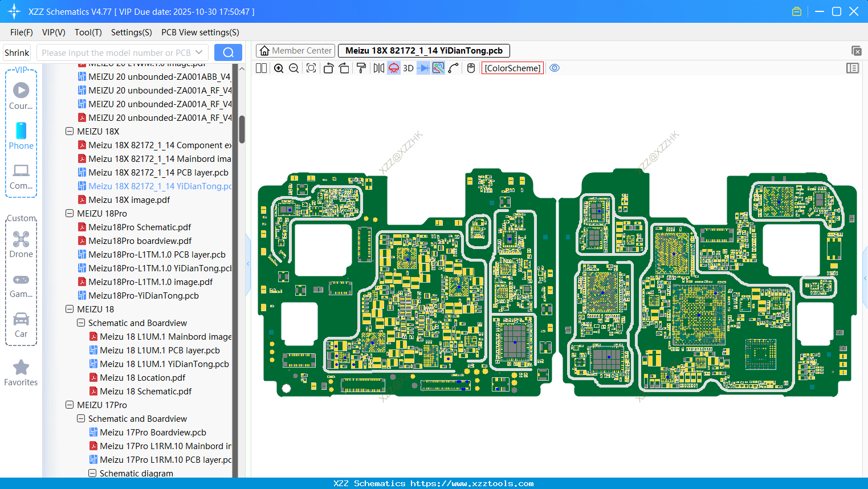The width and height of the screenshot is (868, 489).
Task: Click the Shrink button
Action: [17, 52]
